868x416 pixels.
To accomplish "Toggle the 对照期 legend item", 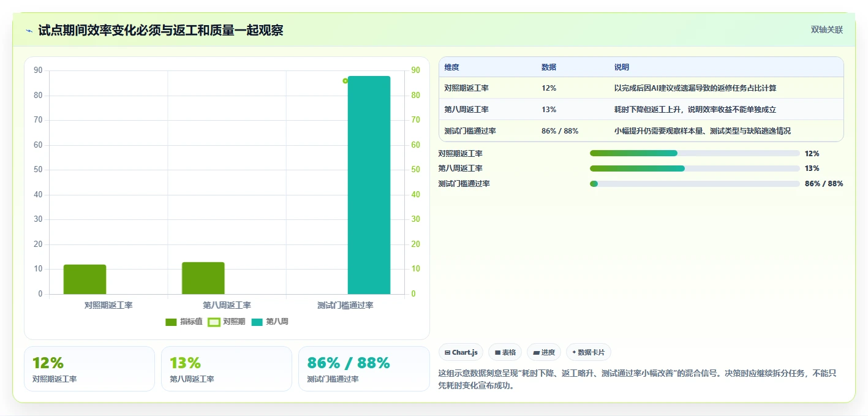I will click(227, 322).
